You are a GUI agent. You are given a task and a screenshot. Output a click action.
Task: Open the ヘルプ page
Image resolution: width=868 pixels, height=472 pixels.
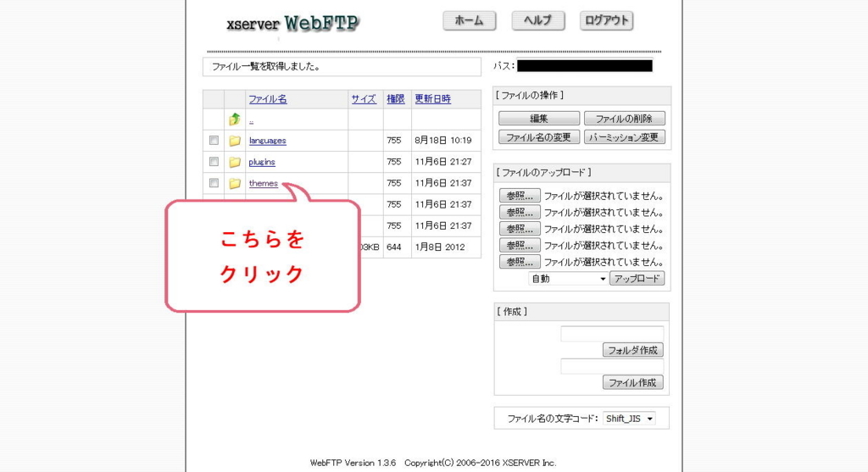pyautogui.click(x=537, y=20)
